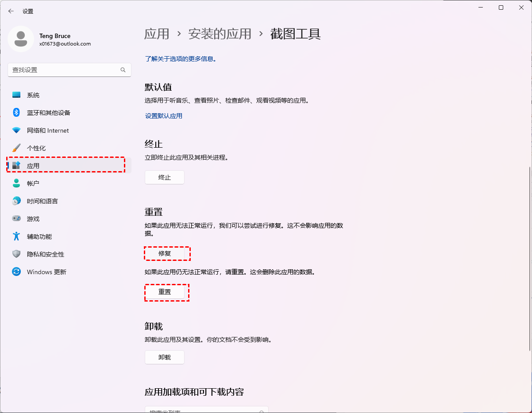Open Windows 更新 settings category

pos(69,272)
